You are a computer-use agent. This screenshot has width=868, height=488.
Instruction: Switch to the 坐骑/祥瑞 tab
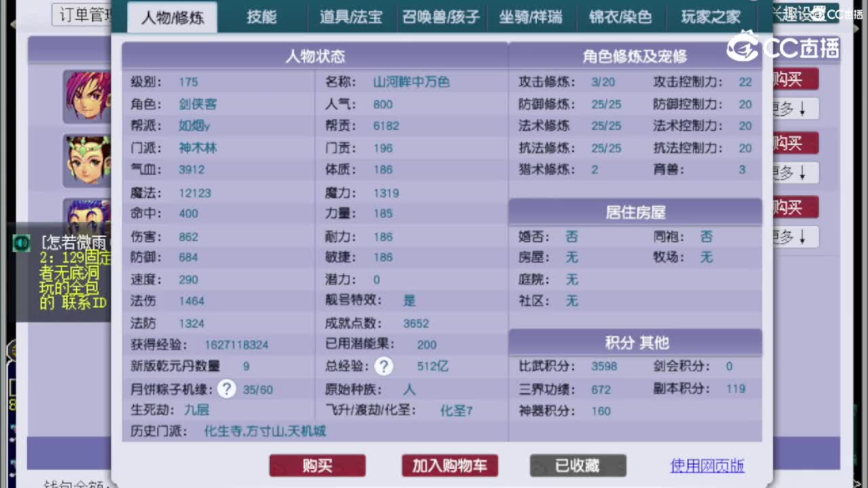pos(531,18)
